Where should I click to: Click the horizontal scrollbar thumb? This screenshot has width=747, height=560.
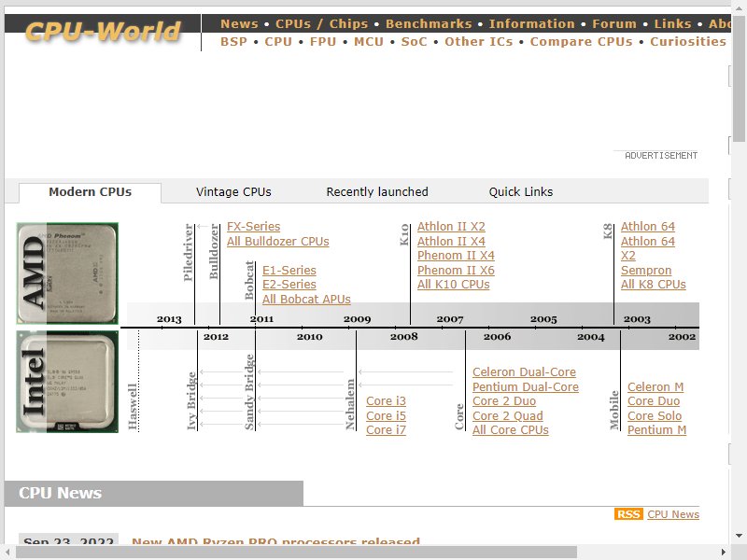pos(296,553)
